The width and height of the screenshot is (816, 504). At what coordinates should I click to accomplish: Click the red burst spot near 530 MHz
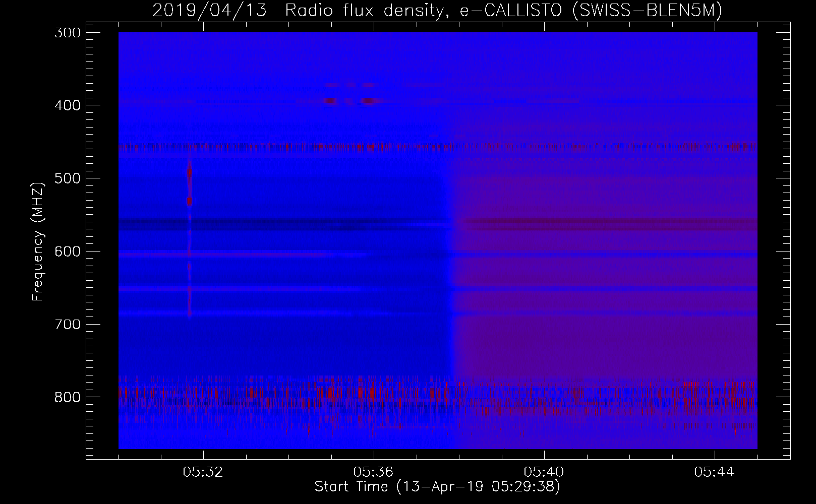tap(190, 201)
